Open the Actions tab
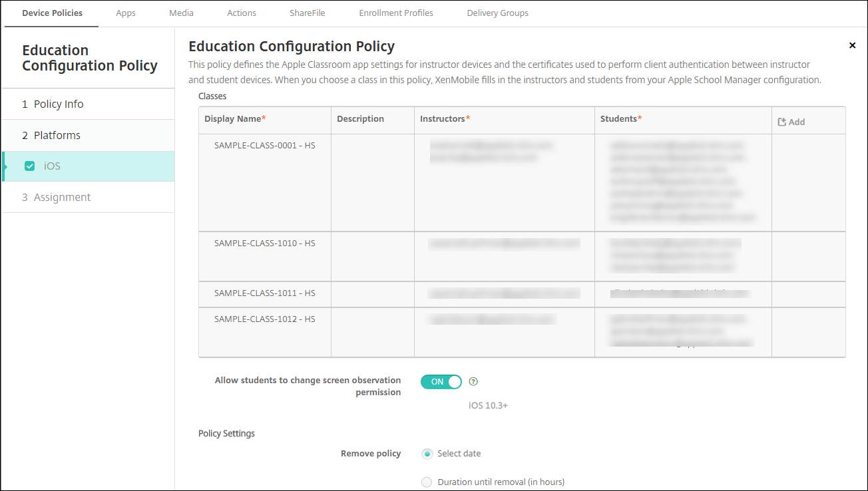 coord(242,13)
